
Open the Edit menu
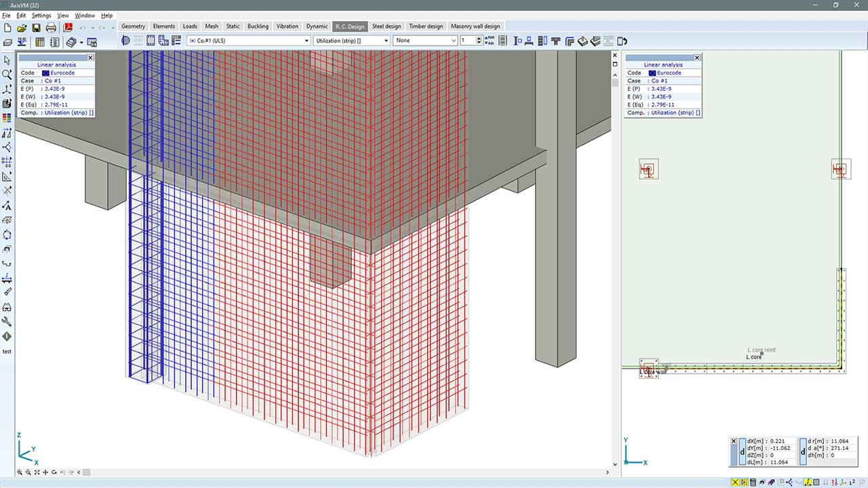point(21,15)
